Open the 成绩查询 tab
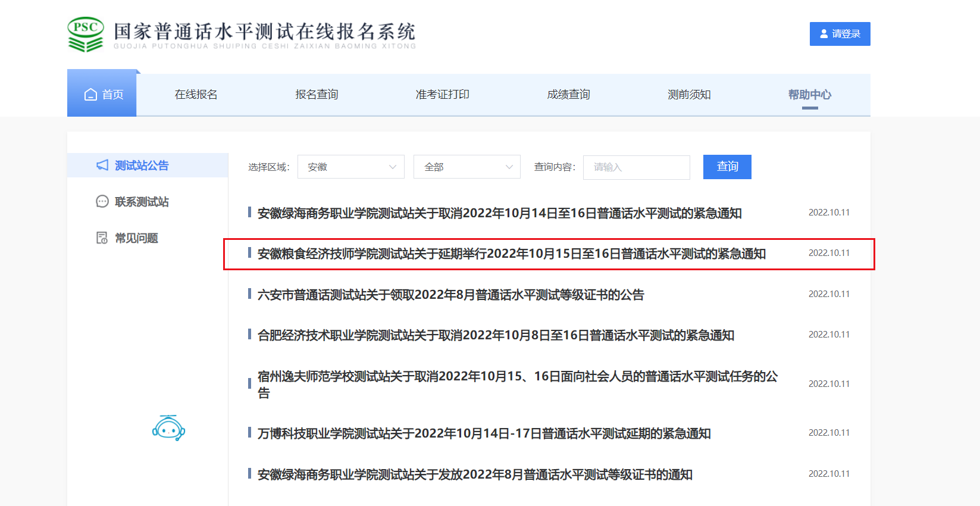This screenshot has height=506, width=980. (x=568, y=95)
